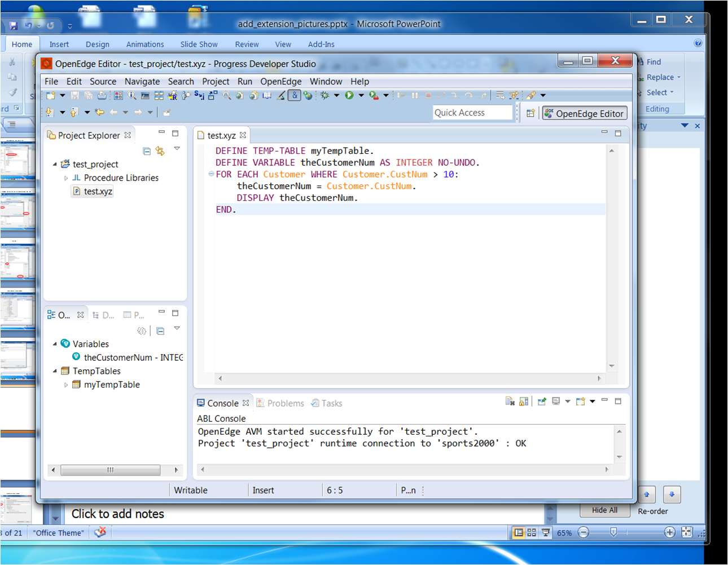Click the green Run button icon
Viewport: 728px width, 565px height.
click(x=349, y=95)
